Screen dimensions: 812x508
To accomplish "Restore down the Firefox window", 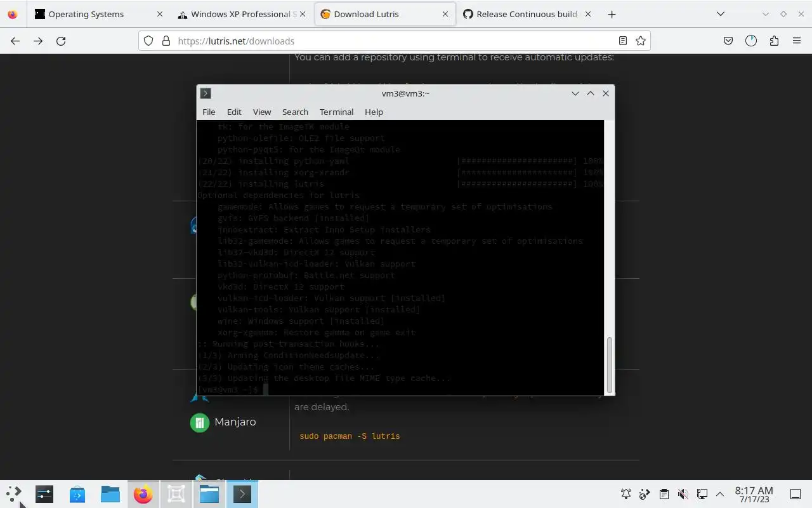I will [x=783, y=14].
